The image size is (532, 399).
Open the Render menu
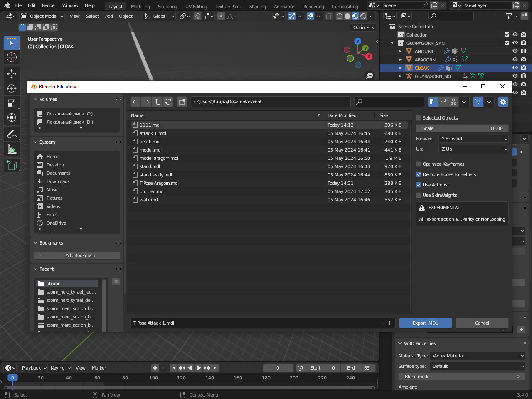pyautogui.click(x=49, y=5)
